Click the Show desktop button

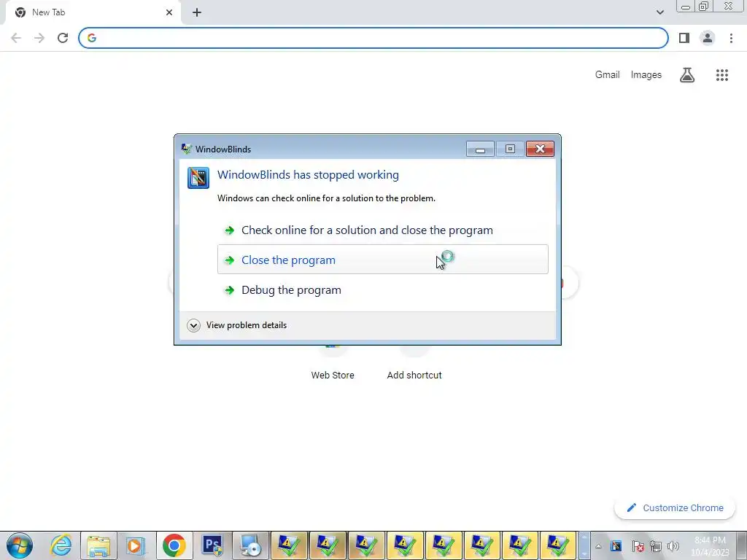[x=741, y=545]
